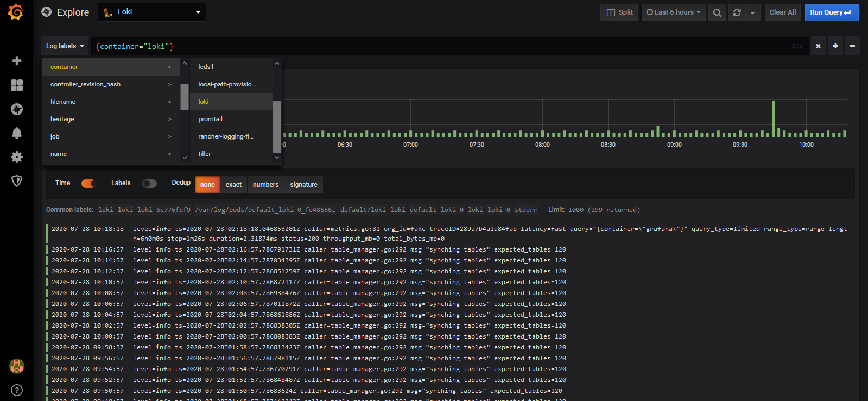Toggle the Time switch off

(x=88, y=184)
